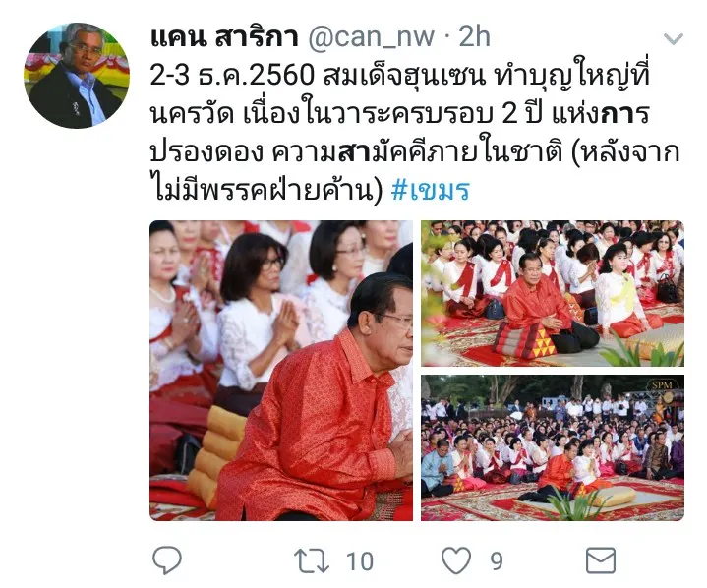Image resolution: width=707 pixels, height=588 pixels.
Task: Open bottom right crowd photo with SPM sign
Action: (553, 447)
